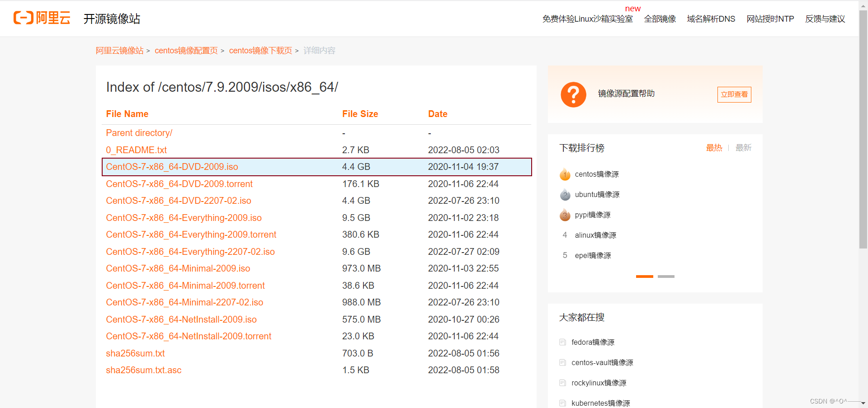
Task: Click the orange question mark help icon
Action: coord(573,94)
